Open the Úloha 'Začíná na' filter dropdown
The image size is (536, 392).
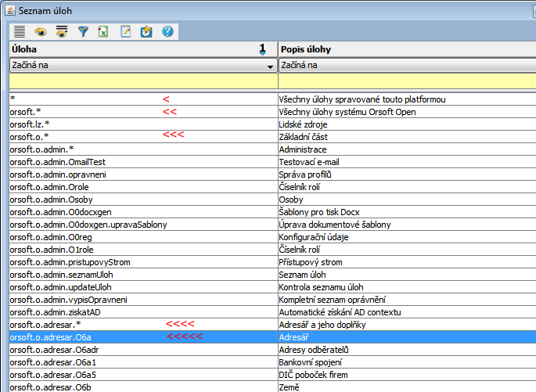[x=270, y=66]
